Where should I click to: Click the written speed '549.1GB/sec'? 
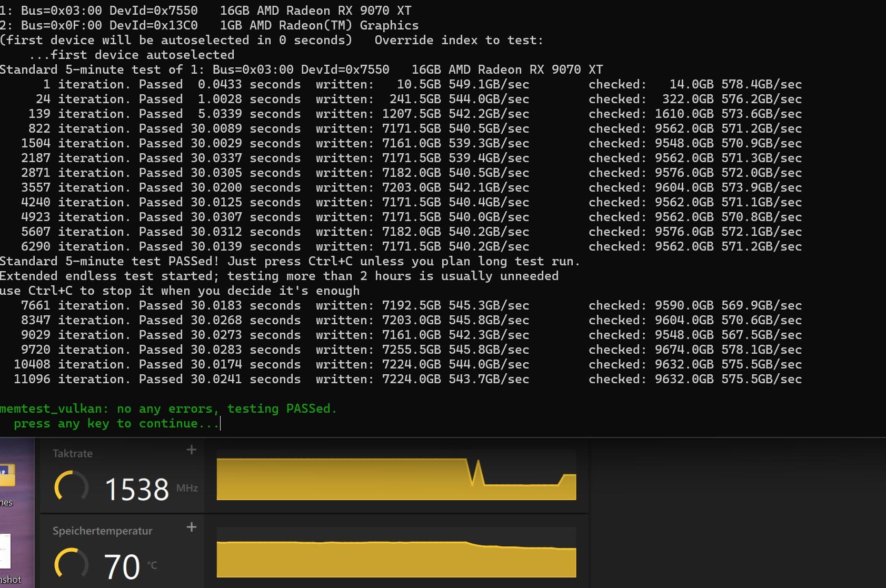[x=489, y=84]
